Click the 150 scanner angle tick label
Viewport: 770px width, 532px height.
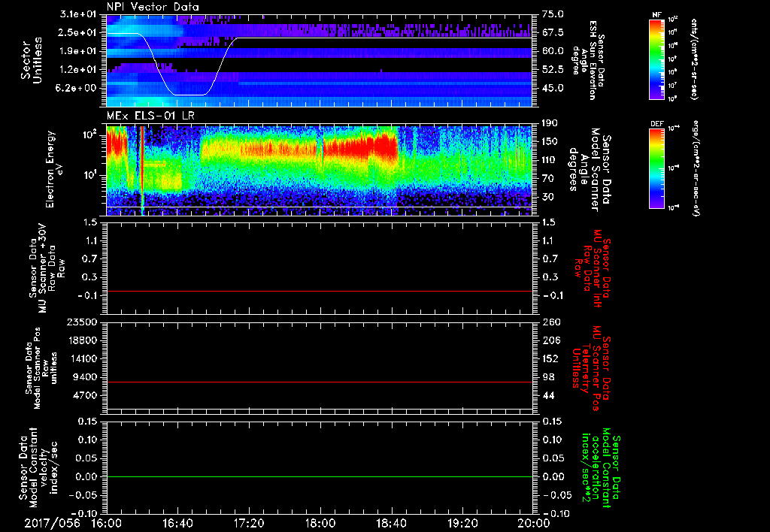550,142
